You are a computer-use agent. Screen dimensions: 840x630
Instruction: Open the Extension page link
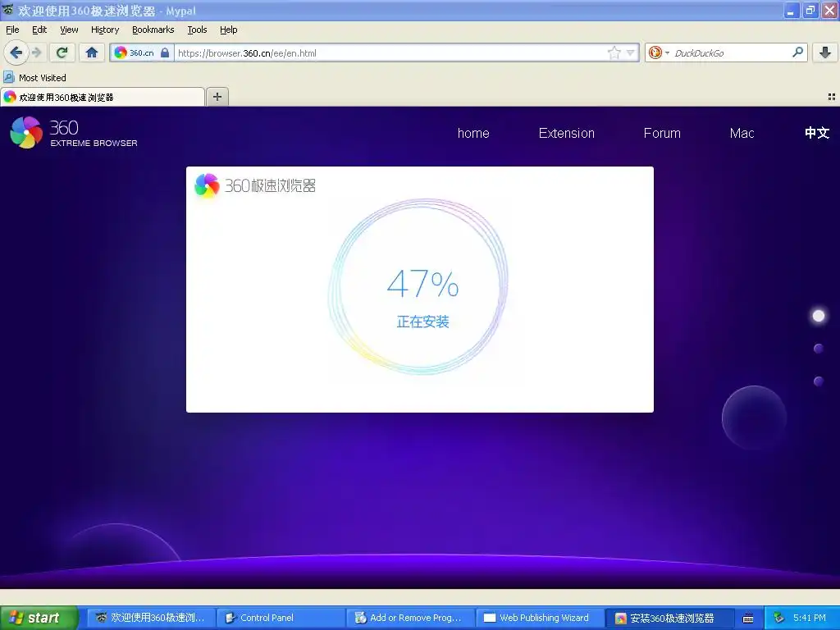[566, 133]
